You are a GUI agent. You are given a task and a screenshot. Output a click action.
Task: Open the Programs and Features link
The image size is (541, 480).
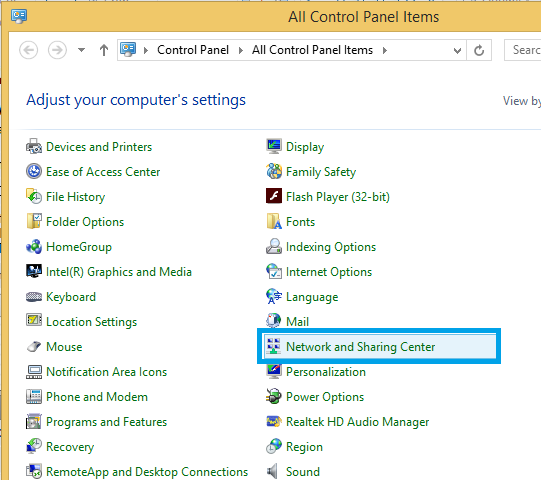coord(107,422)
